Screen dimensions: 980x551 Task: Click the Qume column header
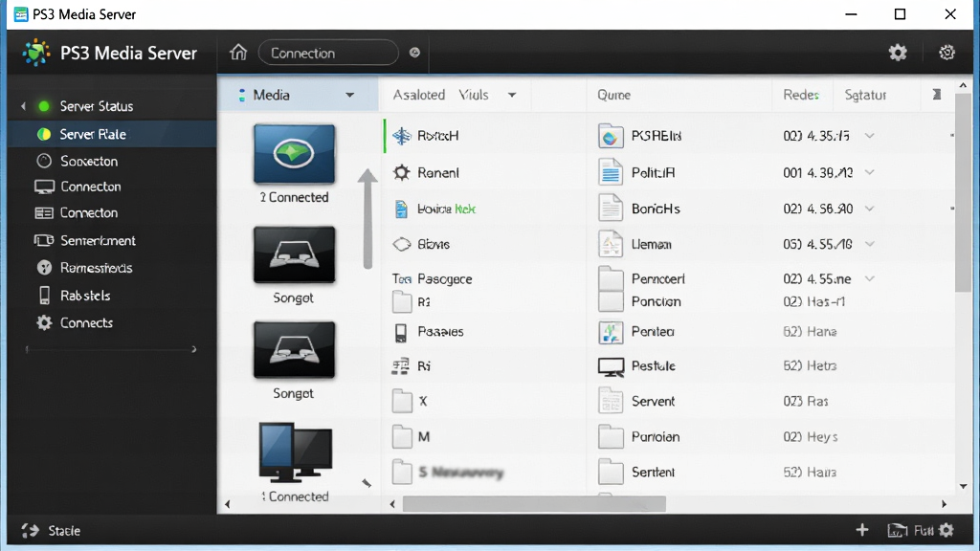pos(613,95)
